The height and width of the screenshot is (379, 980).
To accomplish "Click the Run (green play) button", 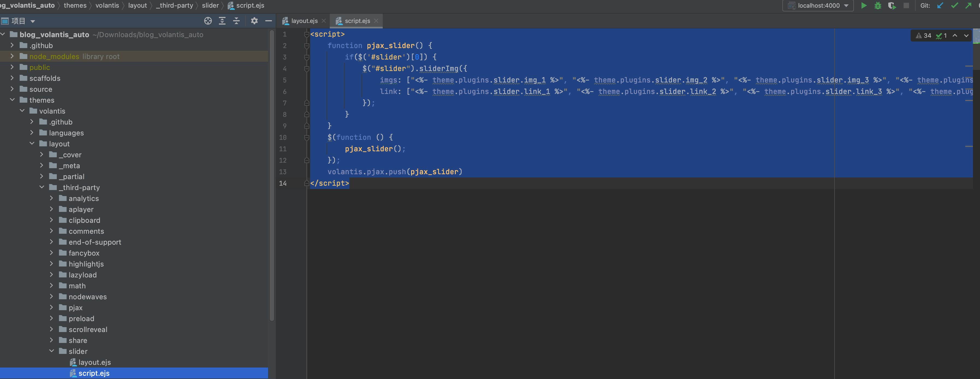I will [864, 6].
